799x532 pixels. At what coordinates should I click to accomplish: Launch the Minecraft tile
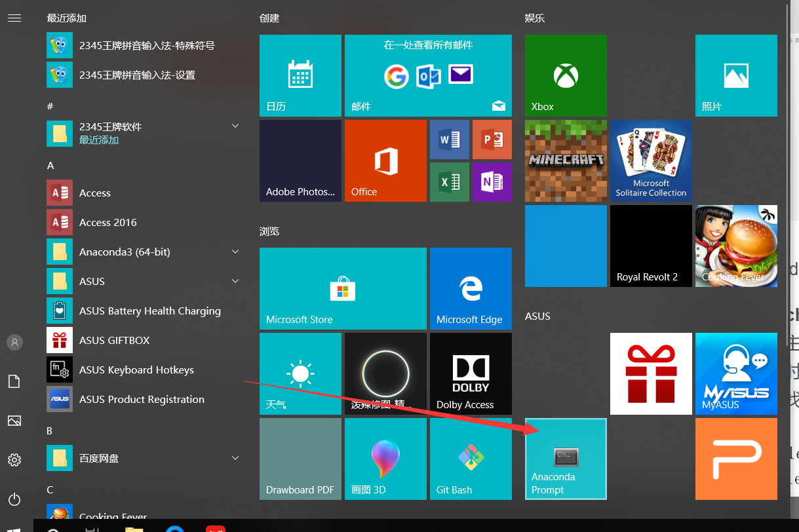click(x=566, y=161)
